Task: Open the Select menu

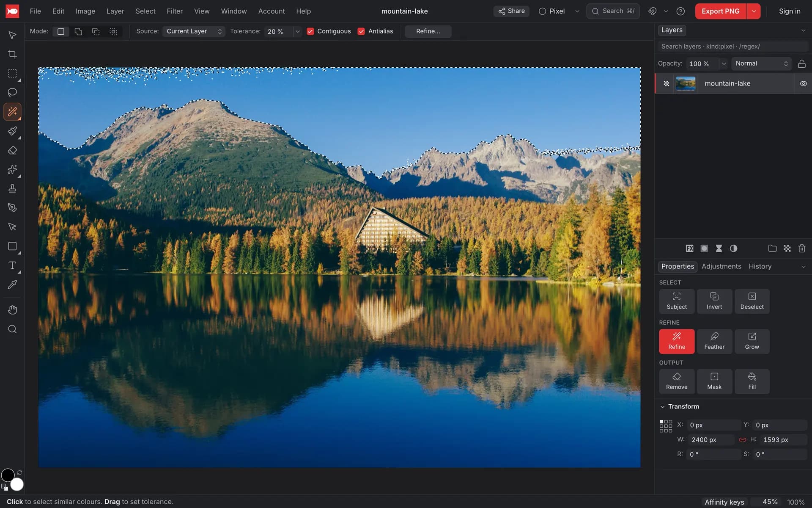Action: click(x=145, y=11)
